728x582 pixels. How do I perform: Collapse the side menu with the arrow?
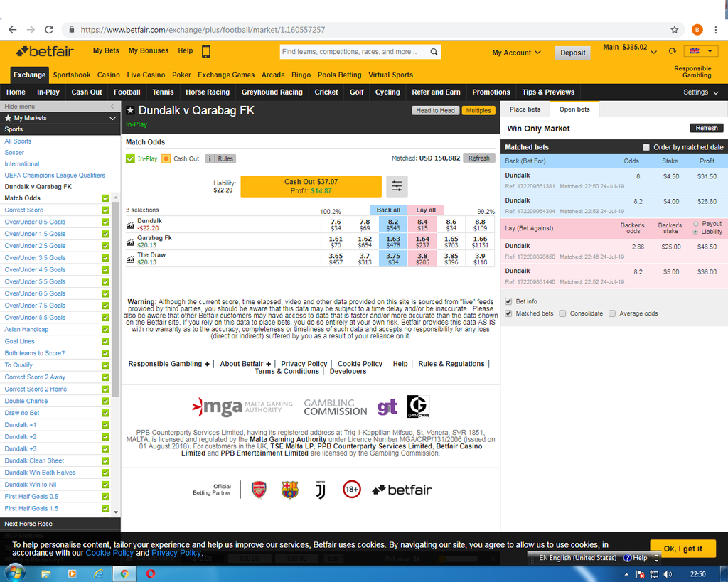point(112,107)
